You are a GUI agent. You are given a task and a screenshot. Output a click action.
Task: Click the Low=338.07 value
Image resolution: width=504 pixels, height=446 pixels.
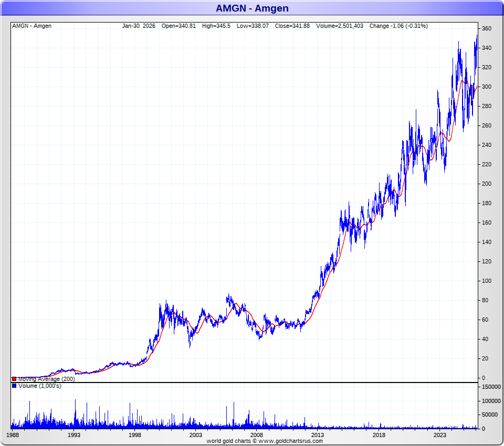click(x=253, y=26)
